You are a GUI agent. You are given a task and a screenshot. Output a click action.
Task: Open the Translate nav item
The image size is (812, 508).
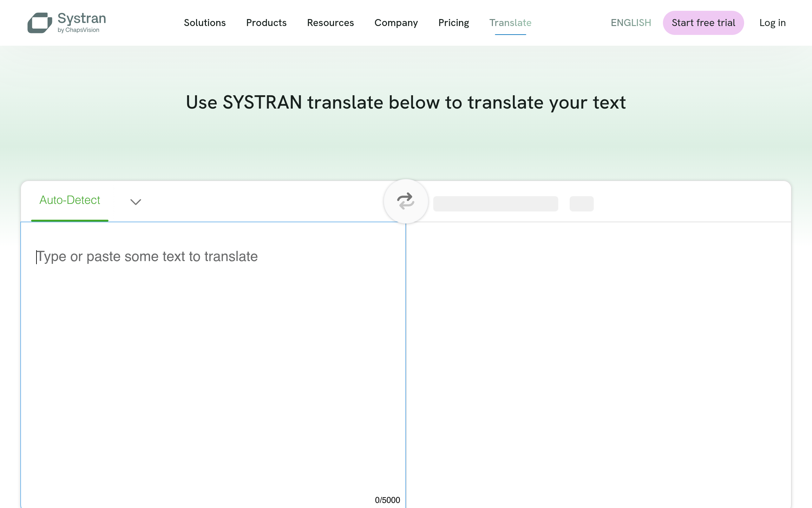coord(510,23)
